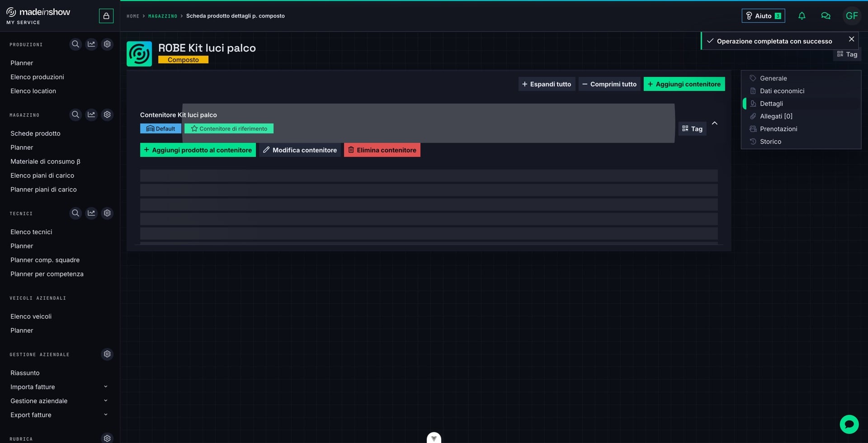Click Elimina contenitore button
Viewport: 868px width, 443px height.
(x=382, y=150)
